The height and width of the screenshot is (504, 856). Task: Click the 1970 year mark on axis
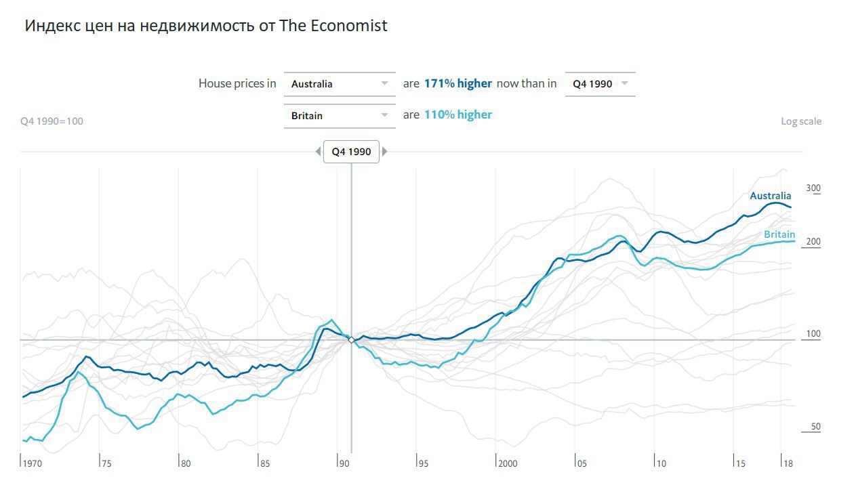[33, 463]
